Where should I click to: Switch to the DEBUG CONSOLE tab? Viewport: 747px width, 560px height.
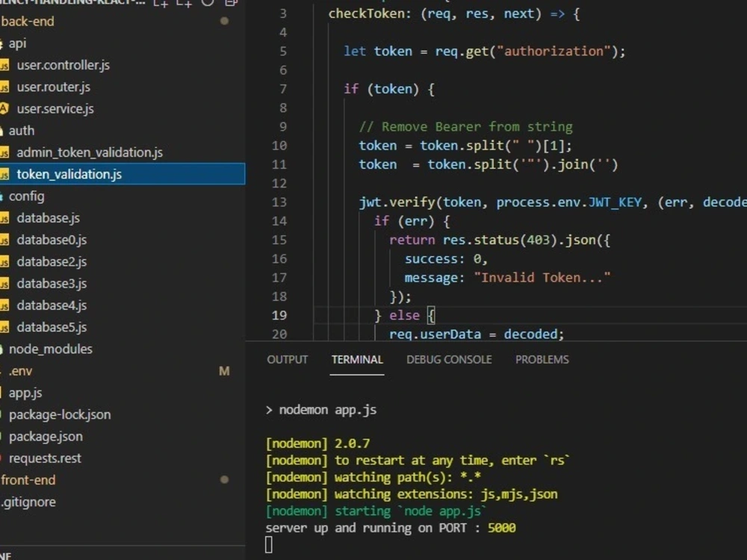449,360
